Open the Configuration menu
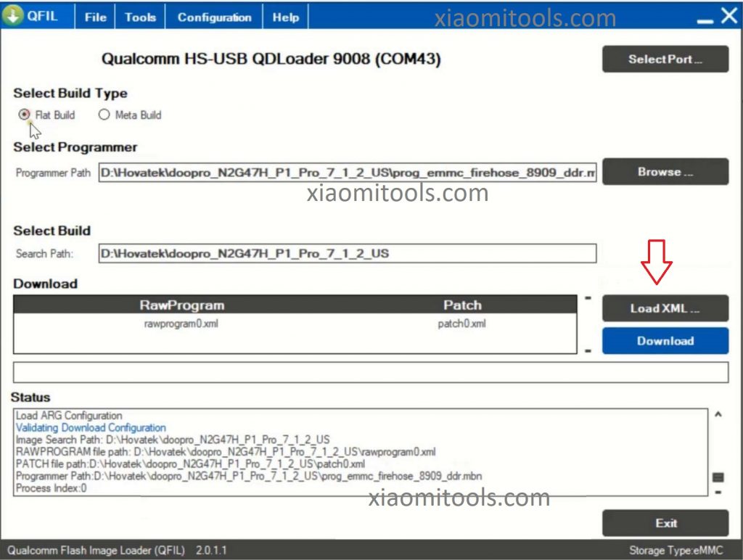The image size is (743, 560). [214, 16]
